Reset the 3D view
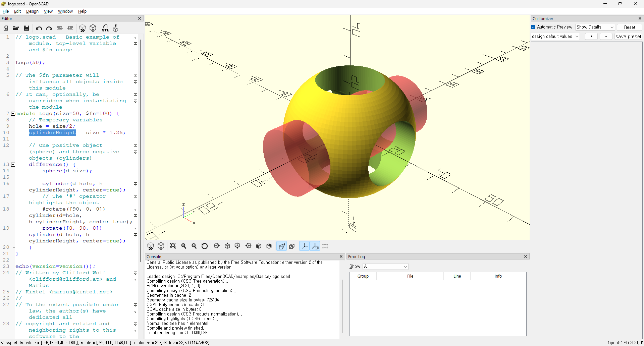This screenshot has width=644, height=346. 205,246
